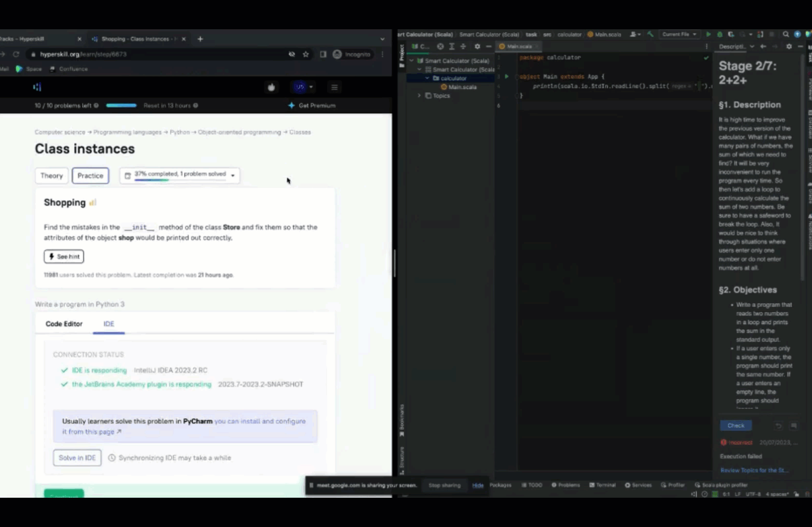812x527 pixels.
Task: Click the Hide link on sharing bar
Action: pyautogui.click(x=478, y=486)
